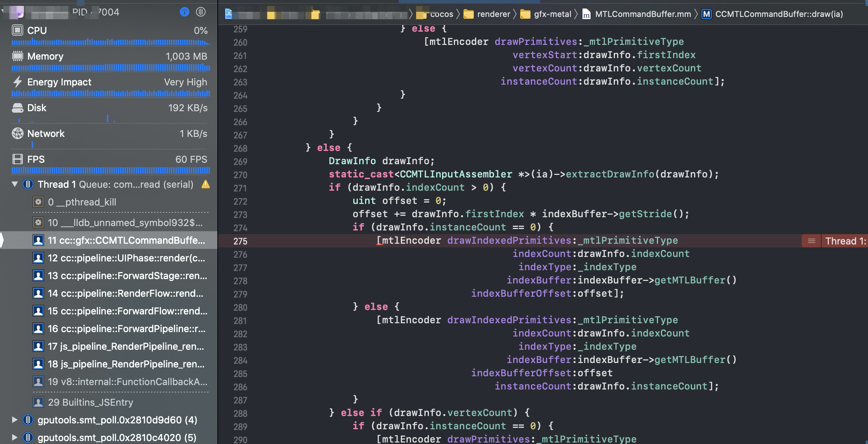The width and height of the screenshot is (868, 444).
Task: Click the thread pause icon beside PID
Action: click(x=201, y=12)
